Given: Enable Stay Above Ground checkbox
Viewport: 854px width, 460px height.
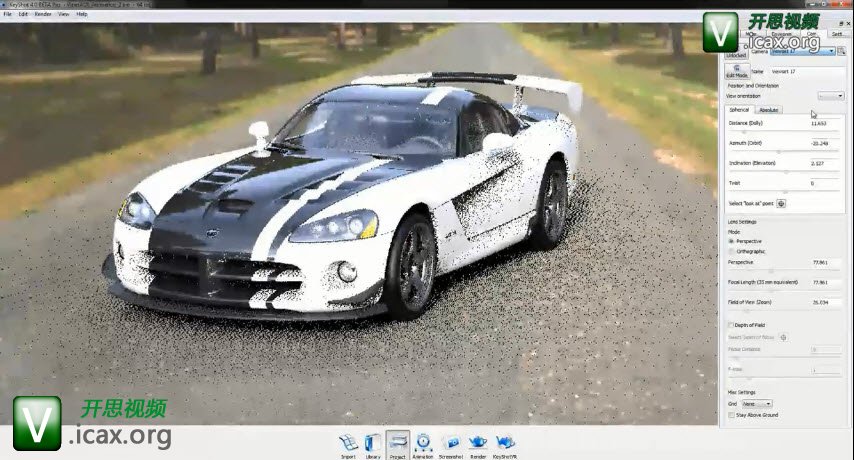Looking at the screenshot, I should coord(731,415).
